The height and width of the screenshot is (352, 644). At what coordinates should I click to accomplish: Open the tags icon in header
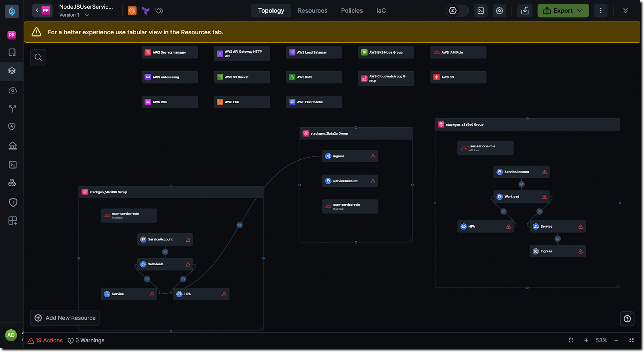pyautogui.click(x=159, y=11)
